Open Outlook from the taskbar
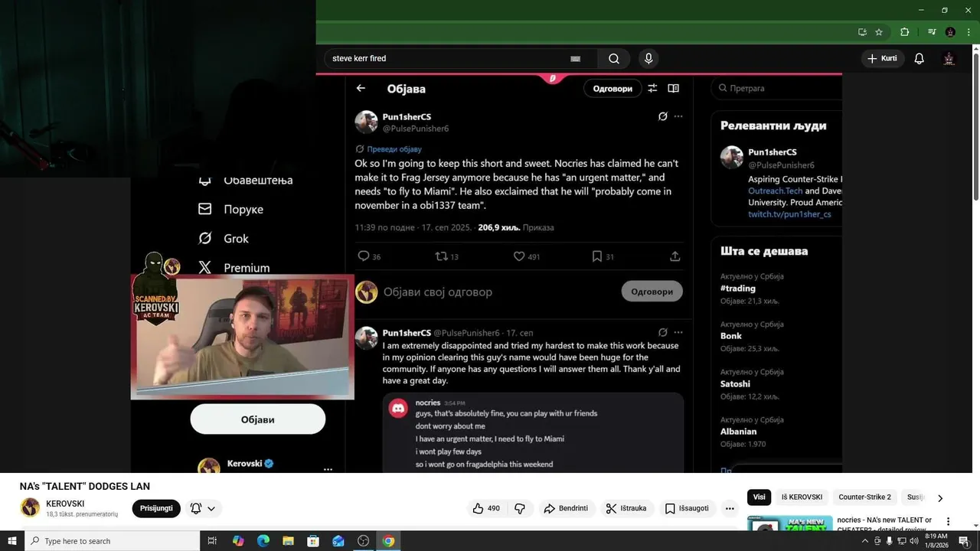 coord(338,541)
